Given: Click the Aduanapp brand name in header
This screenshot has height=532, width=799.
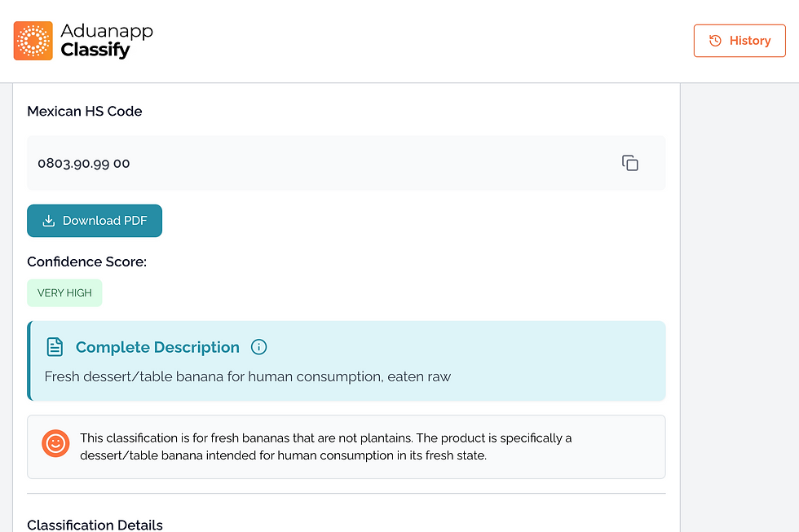Looking at the screenshot, I should point(107,31).
